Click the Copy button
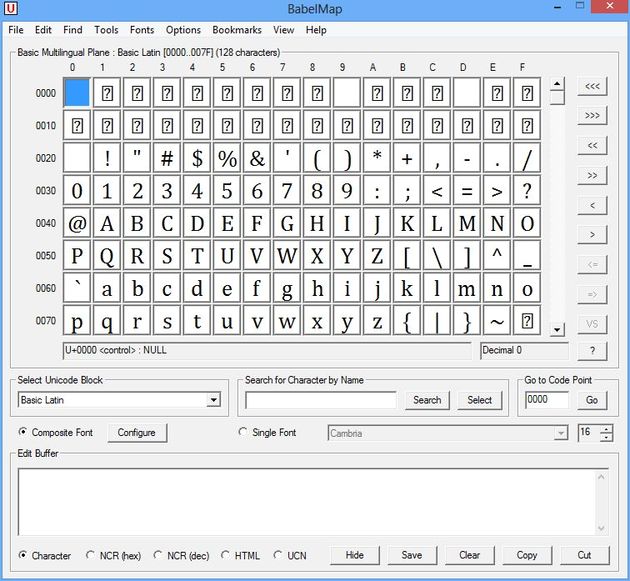Viewport: 630px width, 581px height. coord(527,555)
